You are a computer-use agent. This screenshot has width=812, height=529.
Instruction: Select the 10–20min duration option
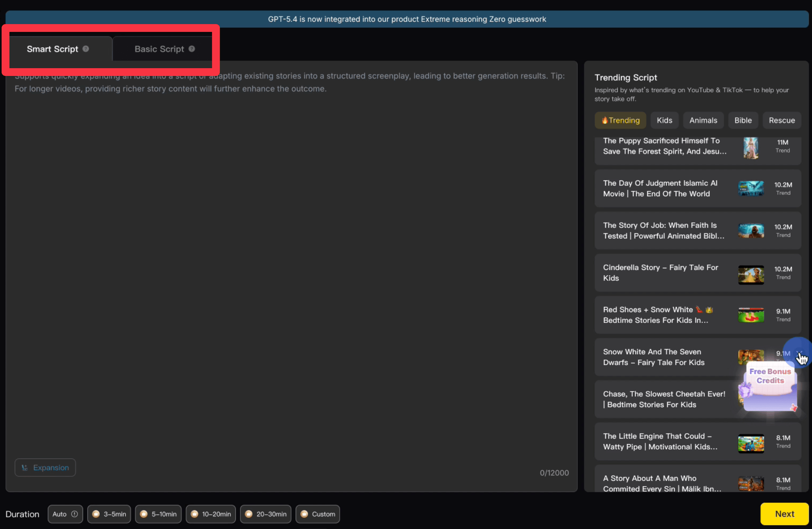coord(211,514)
